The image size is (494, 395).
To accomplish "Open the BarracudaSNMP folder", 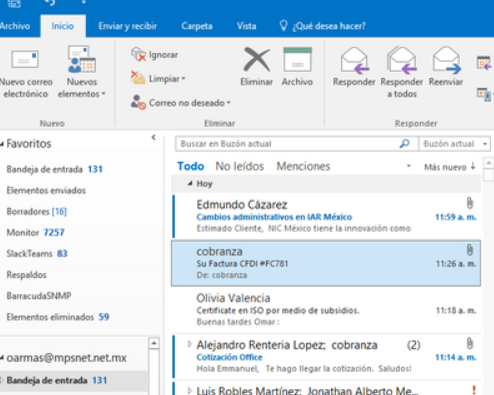I will point(39,296).
